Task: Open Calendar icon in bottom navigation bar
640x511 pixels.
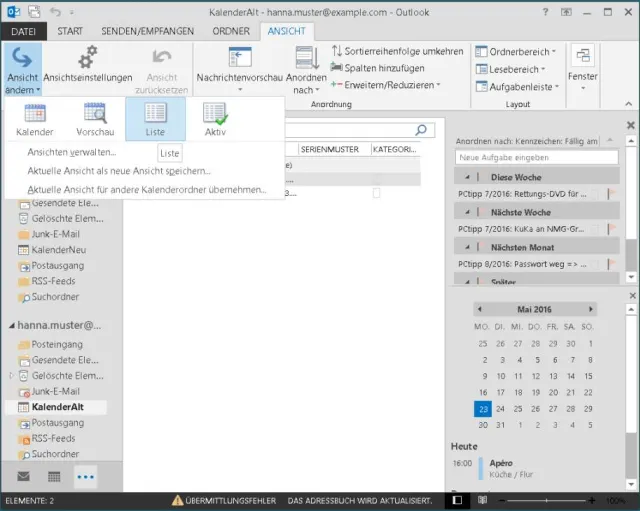Action: coord(54,476)
